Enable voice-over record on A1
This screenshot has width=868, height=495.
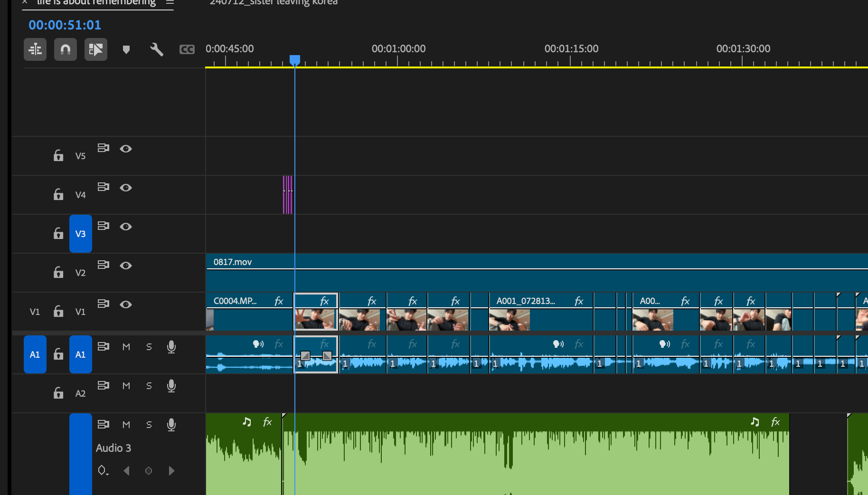click(171, 347)
